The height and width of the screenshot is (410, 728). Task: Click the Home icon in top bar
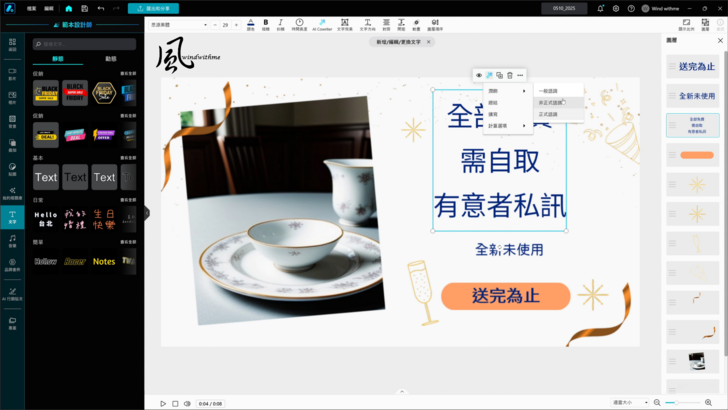(x=69, y=8)
